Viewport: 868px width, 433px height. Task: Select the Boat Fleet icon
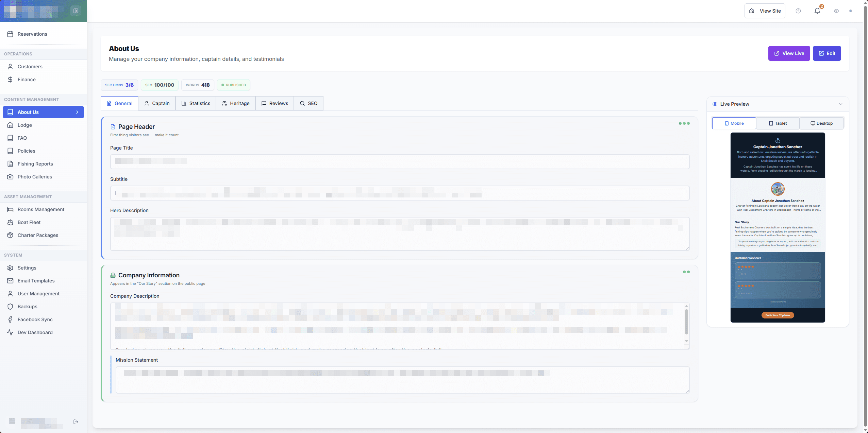coord(10,222)
